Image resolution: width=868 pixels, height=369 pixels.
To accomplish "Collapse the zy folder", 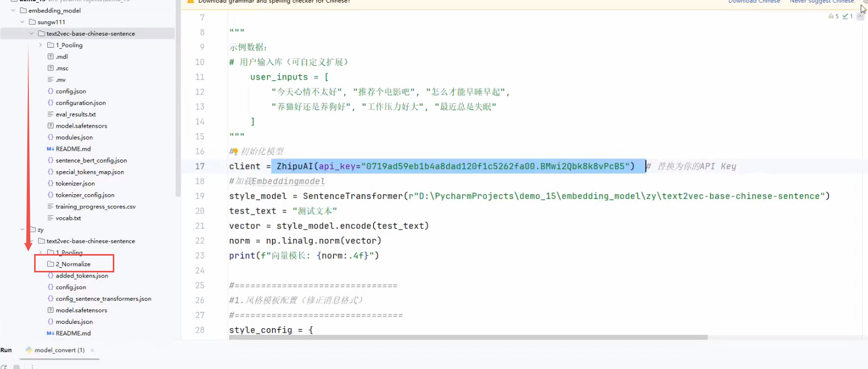I will 22,229.
